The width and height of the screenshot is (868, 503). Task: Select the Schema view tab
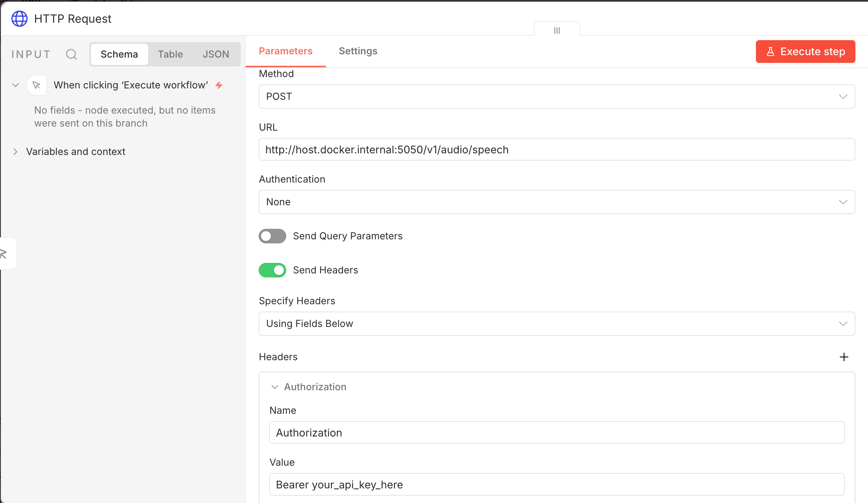119,54
